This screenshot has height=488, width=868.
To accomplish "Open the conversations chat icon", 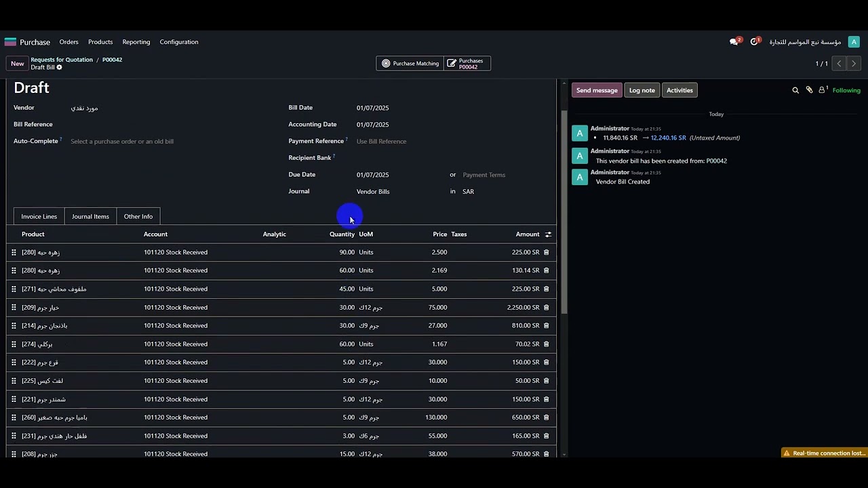I will (734, 42).
